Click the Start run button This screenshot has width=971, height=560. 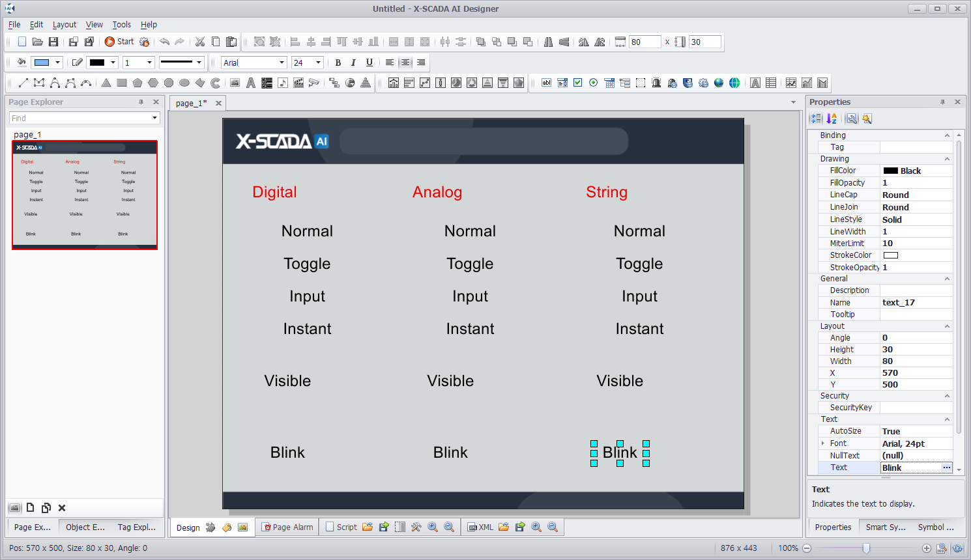coord(119,42)
